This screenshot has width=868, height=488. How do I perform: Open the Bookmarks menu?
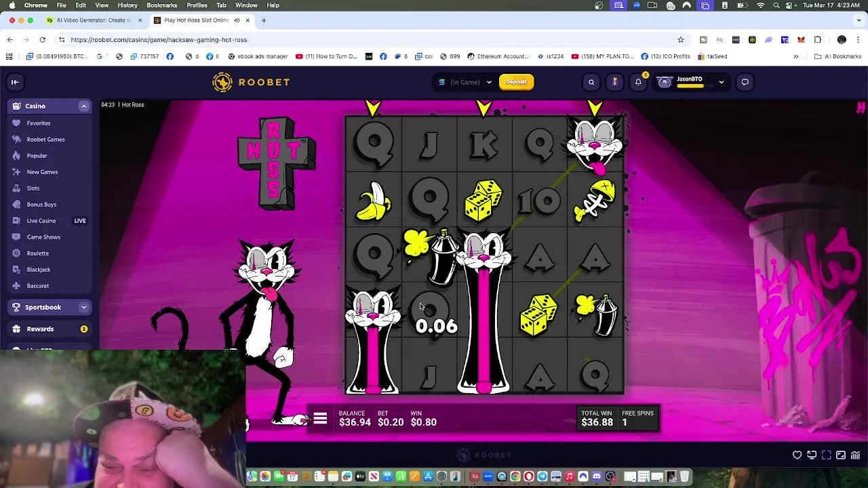click(x=162, y=5)
